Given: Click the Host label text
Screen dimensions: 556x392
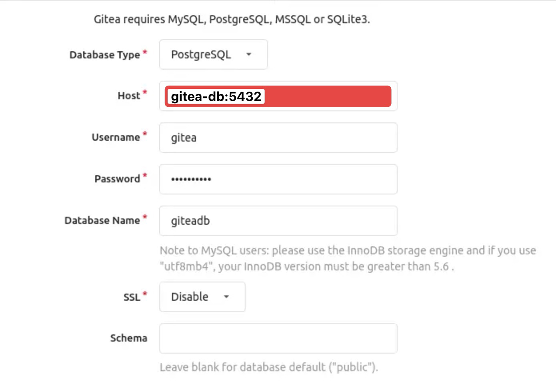Looking at the screenshot, I should [x=129, y=96].
